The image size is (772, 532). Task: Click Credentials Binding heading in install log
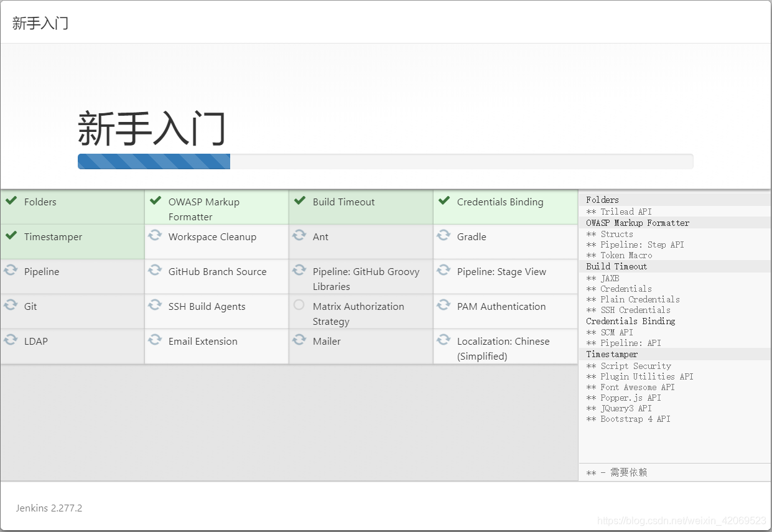coord(630,321)
